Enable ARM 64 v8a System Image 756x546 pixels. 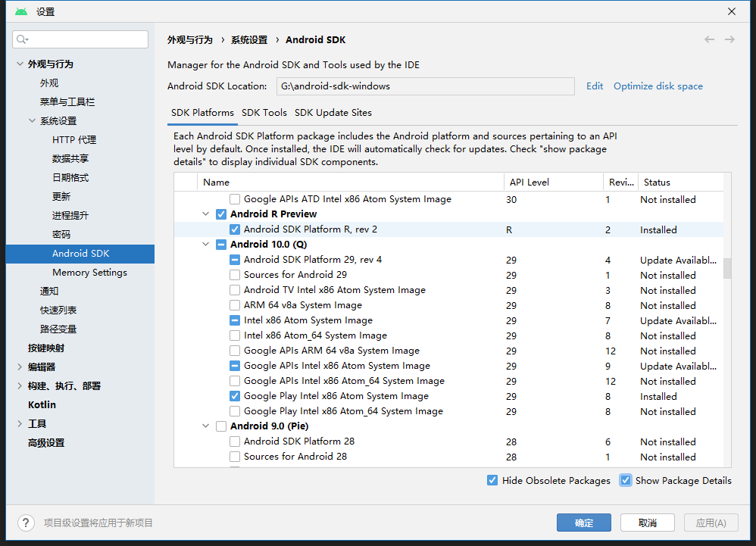click(x=236, y=305)
